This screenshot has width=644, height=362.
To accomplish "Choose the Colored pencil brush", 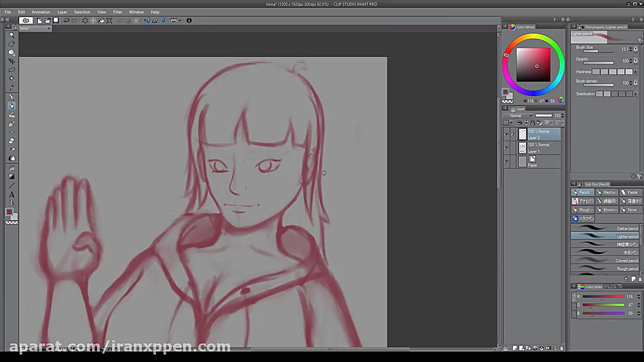I will click(606, 260).
